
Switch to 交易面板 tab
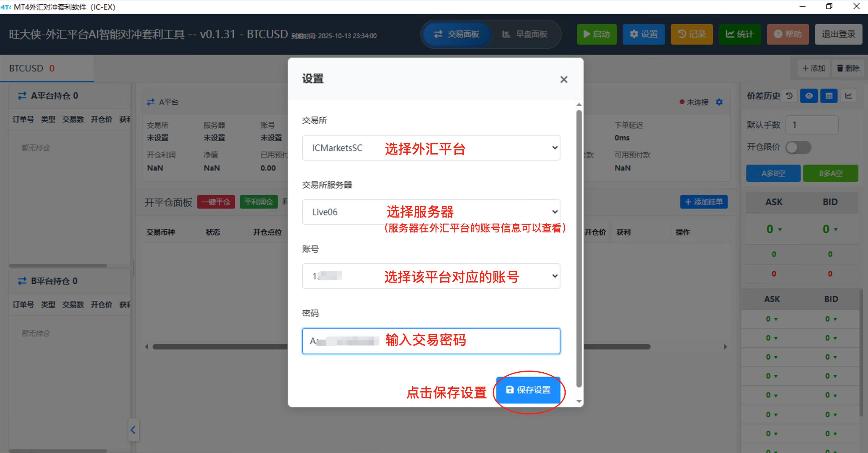457,34
